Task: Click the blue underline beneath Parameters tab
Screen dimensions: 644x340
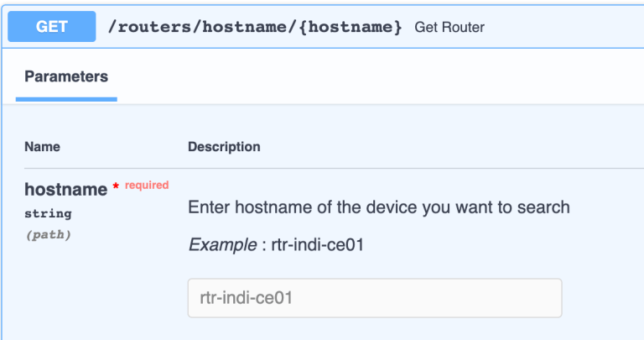Action: point(66,99)
